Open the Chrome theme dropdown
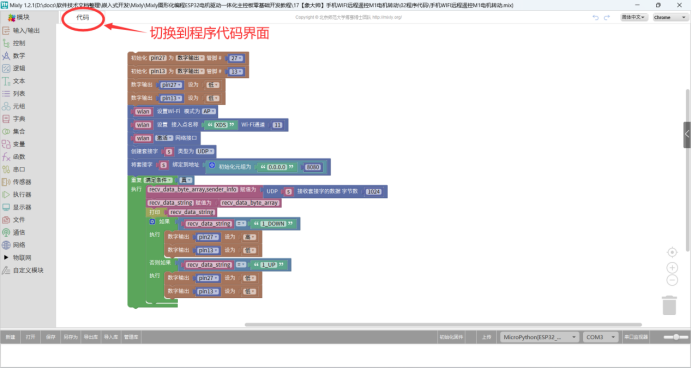692x368 pixels. coord(670,18)
